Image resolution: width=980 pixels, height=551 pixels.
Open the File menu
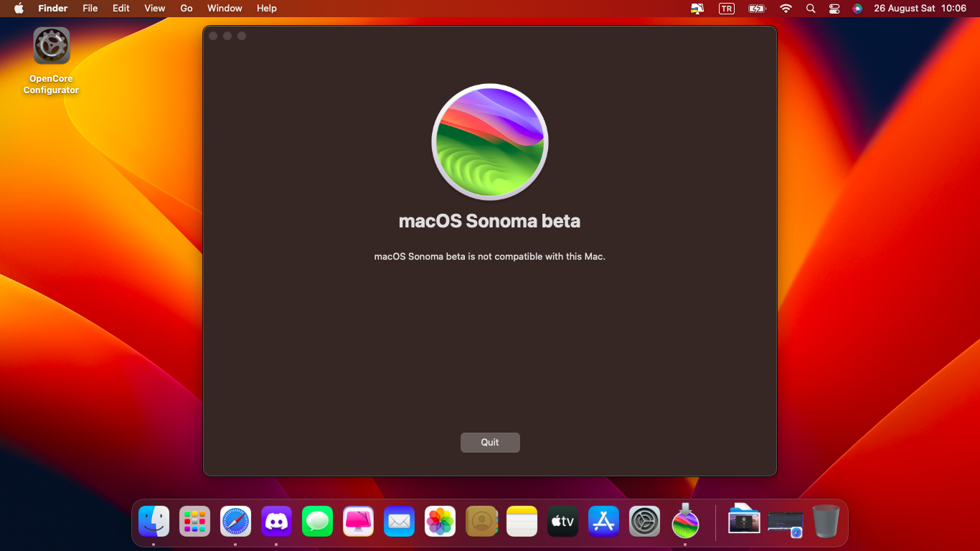click(x=90, y=9)
